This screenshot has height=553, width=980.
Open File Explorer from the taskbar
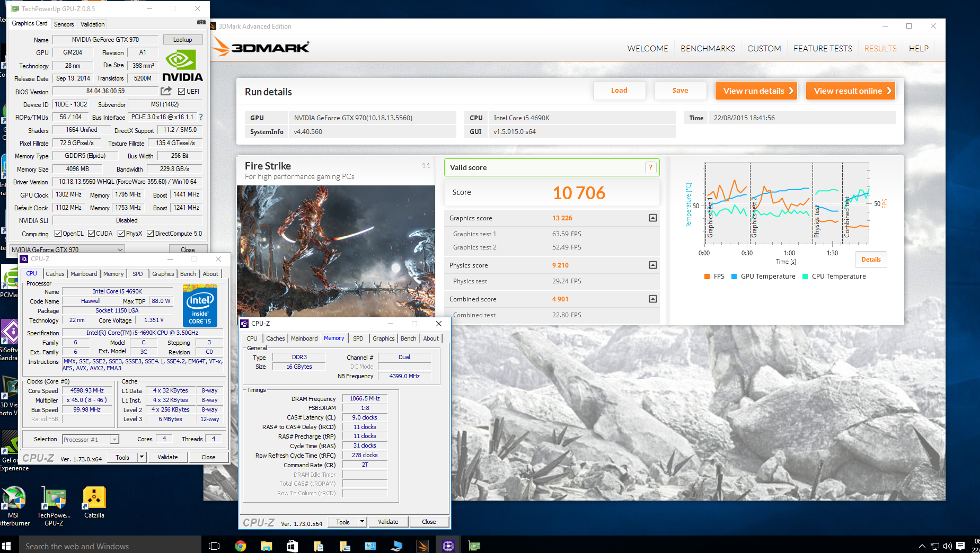(x=266, y=546)
